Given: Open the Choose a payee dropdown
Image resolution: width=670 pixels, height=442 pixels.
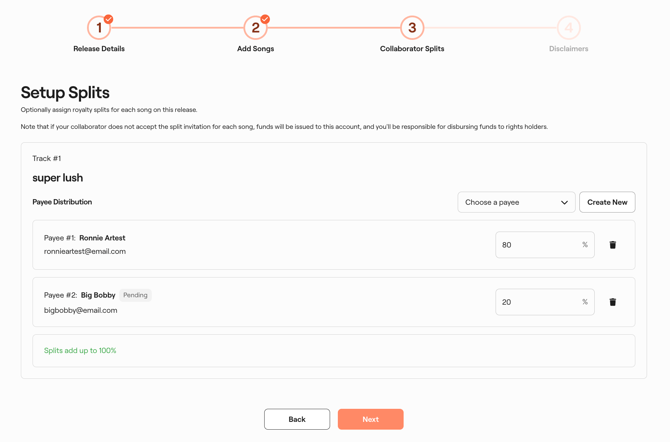Looking at the screenshot, I should [515, 202].
